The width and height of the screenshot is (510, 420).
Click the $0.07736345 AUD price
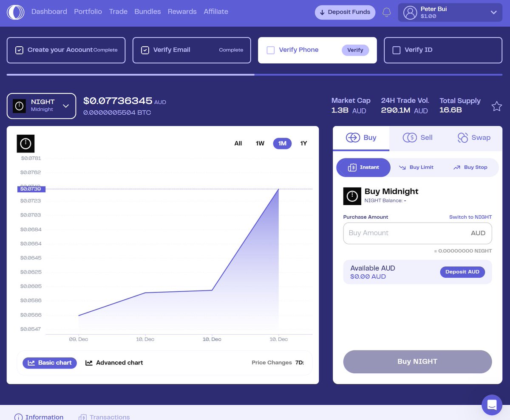click(125, 101)
